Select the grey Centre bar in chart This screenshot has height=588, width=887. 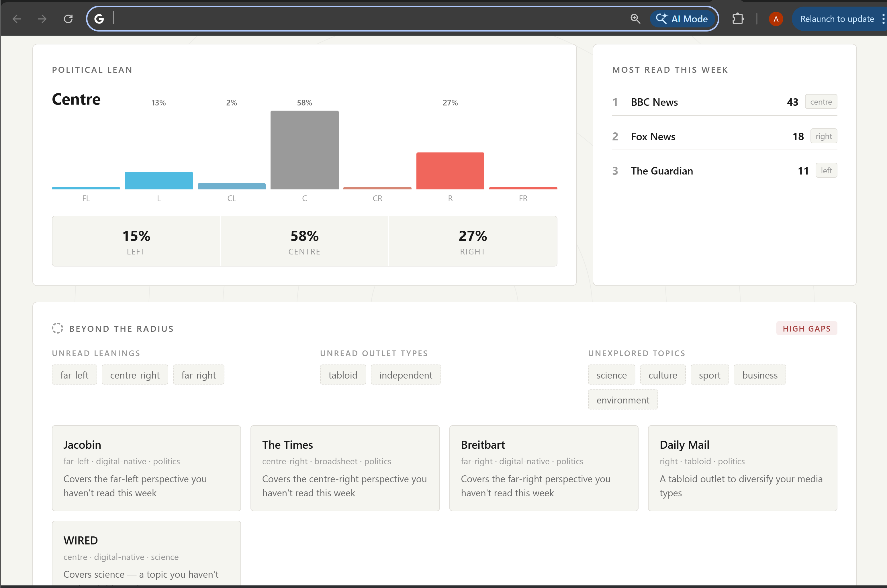point(304,150)
